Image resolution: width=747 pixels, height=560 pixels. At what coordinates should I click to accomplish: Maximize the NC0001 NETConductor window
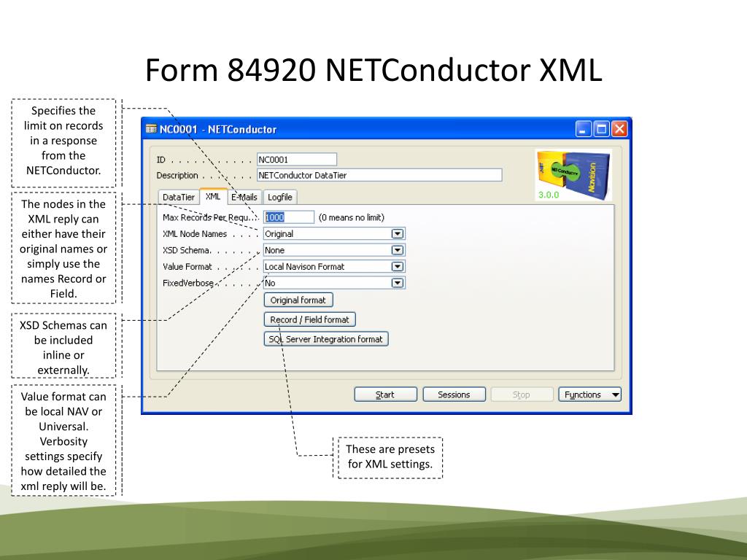click(x=601, y=129)
